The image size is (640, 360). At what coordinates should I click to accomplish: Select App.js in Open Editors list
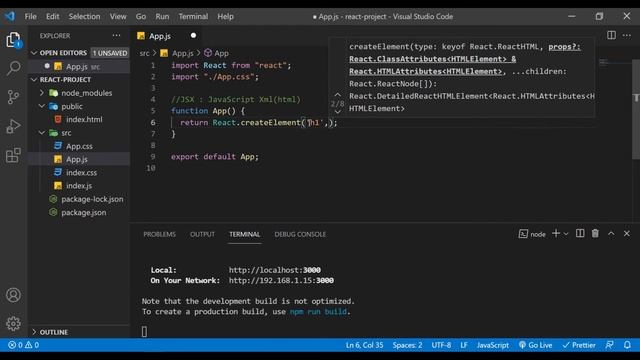(x=78, y=66)
